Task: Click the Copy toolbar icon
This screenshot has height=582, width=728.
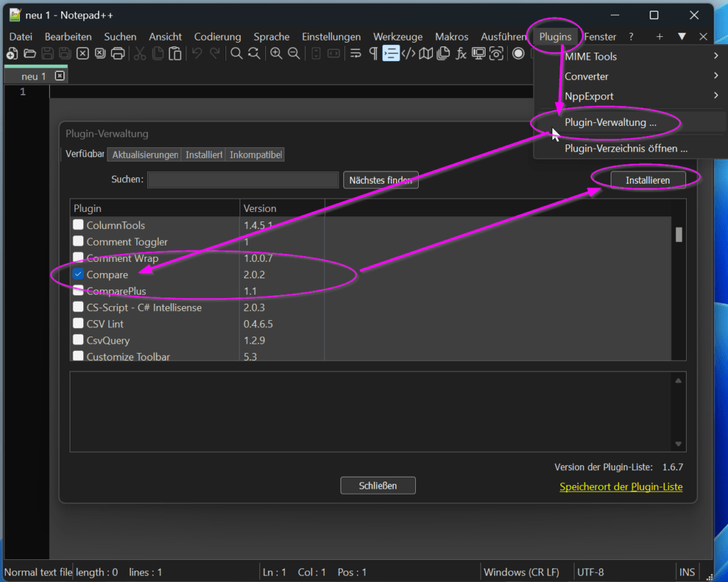Action: 158,53
